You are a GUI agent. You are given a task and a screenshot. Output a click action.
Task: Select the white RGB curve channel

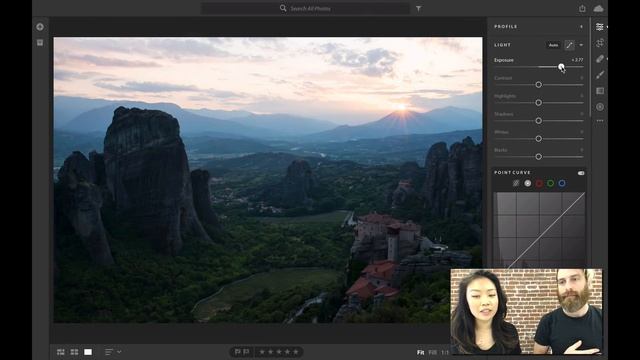tap(528, 183)
